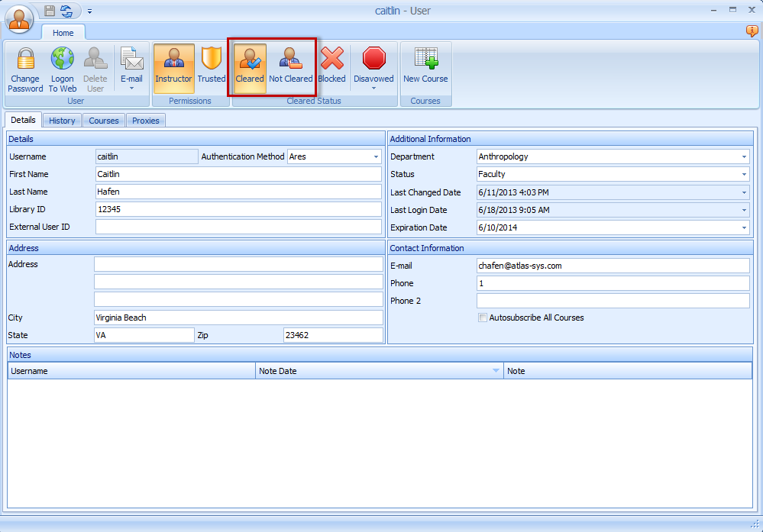The image size is (763, 532).
Task: Mark the user as Blocked
Action: click(331, 65)
